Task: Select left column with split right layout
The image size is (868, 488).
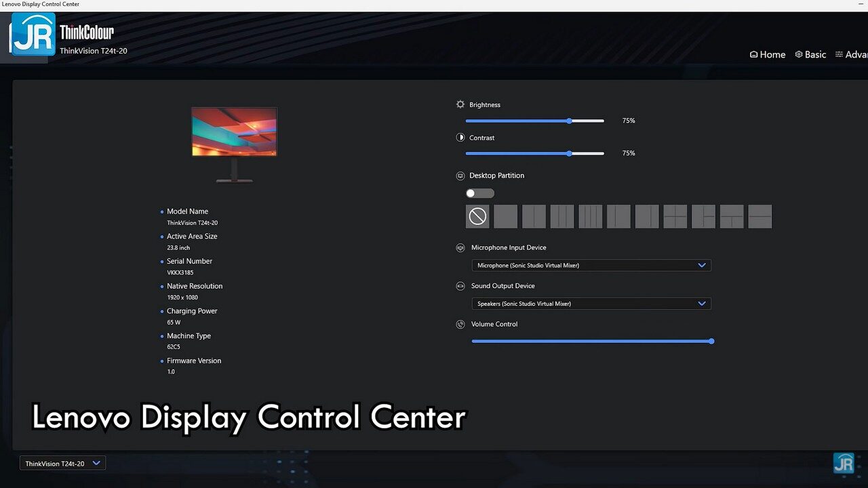Action: [703, 217]
